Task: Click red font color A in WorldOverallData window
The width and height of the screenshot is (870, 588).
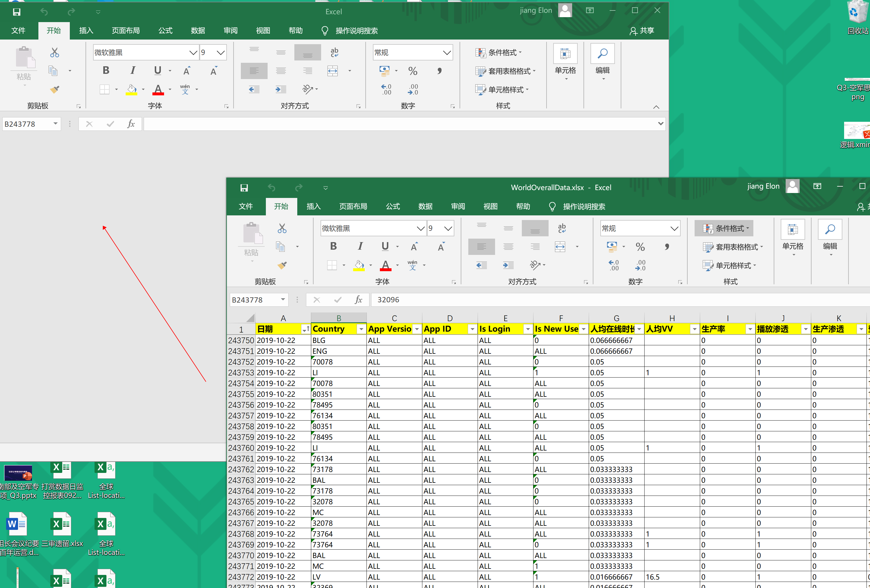Action: pyautogui.click(x=386, y=265)
